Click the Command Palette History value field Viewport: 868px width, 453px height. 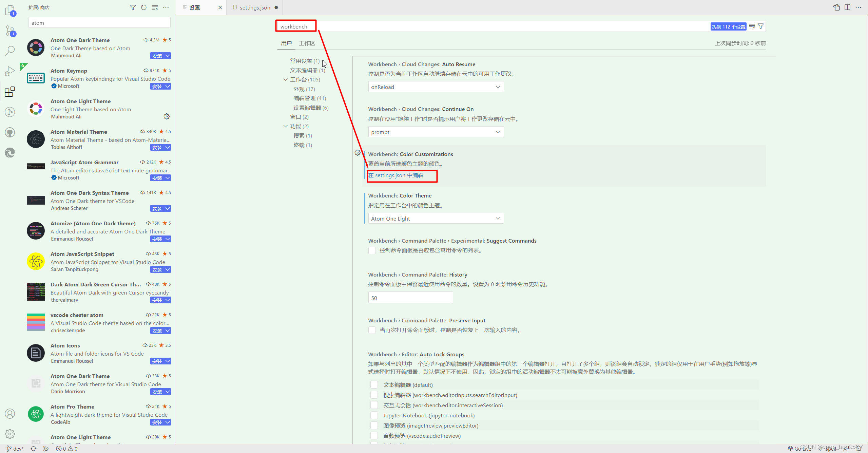410,298
